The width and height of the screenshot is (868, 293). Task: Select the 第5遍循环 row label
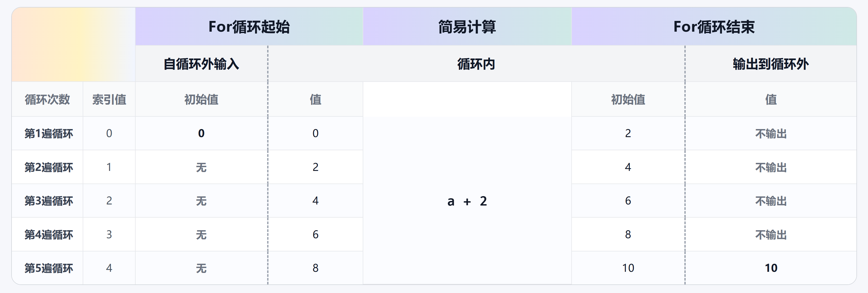(x=49, y=268)
